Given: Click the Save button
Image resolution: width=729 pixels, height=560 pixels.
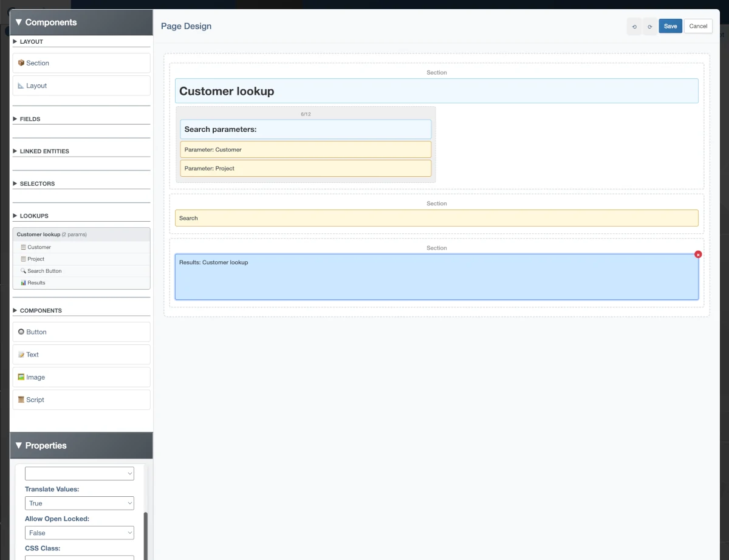Looking at the screenshot, I should [670, 26].
